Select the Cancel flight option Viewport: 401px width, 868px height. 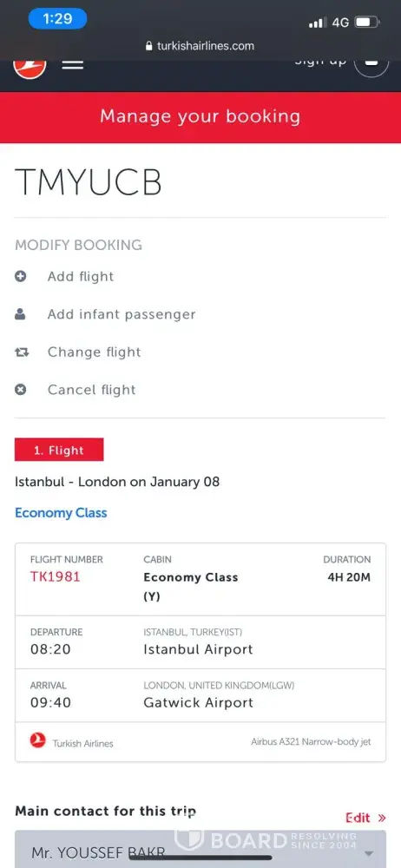tap(91, 390)
